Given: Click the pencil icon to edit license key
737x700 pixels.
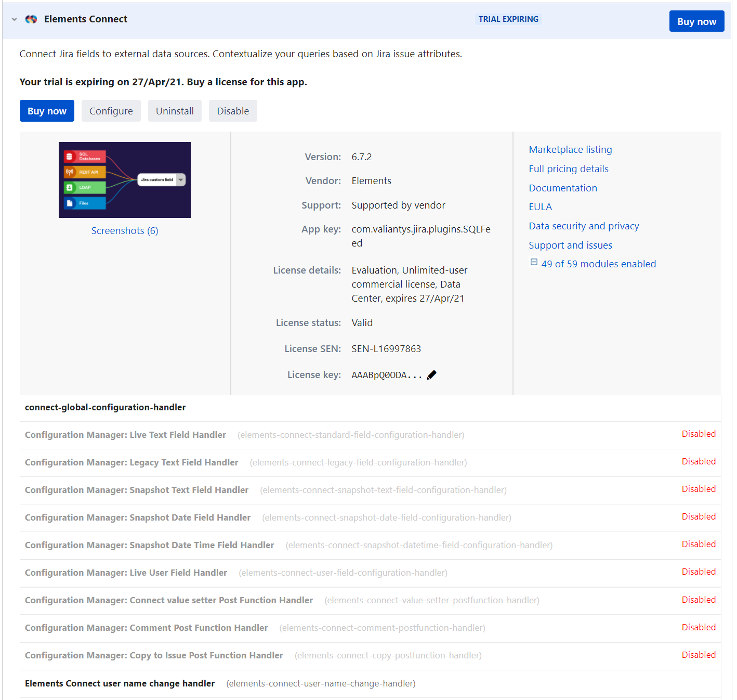Looking at the screenshot, I should coord(431,375).
